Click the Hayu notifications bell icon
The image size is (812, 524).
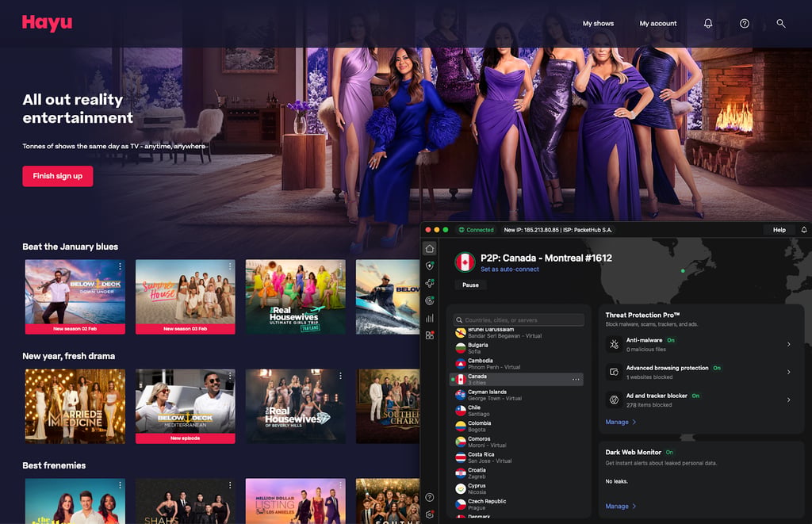[708, 23]
